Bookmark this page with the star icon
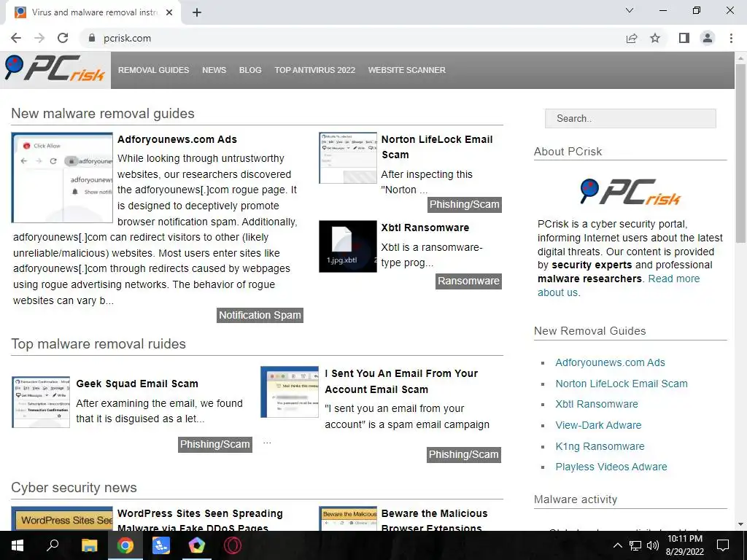The height and width of the screenshot is (560, 747). (655, 38)
